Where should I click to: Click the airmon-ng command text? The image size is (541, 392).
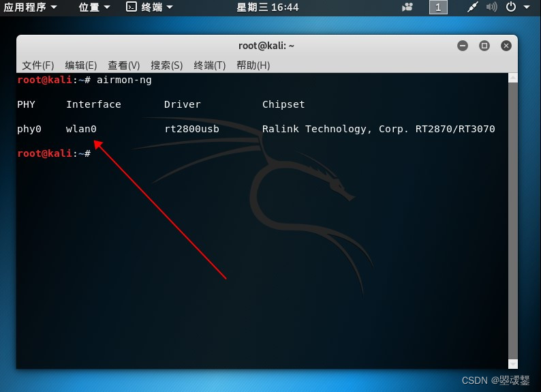point(124,80)
